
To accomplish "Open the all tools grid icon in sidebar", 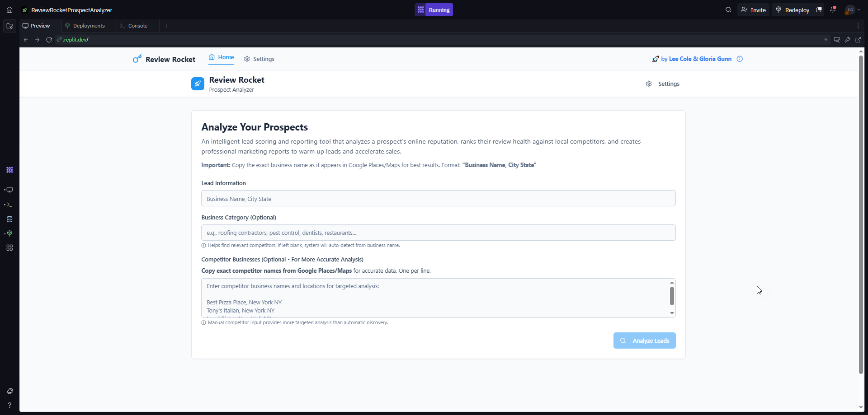I will (9, 247).
